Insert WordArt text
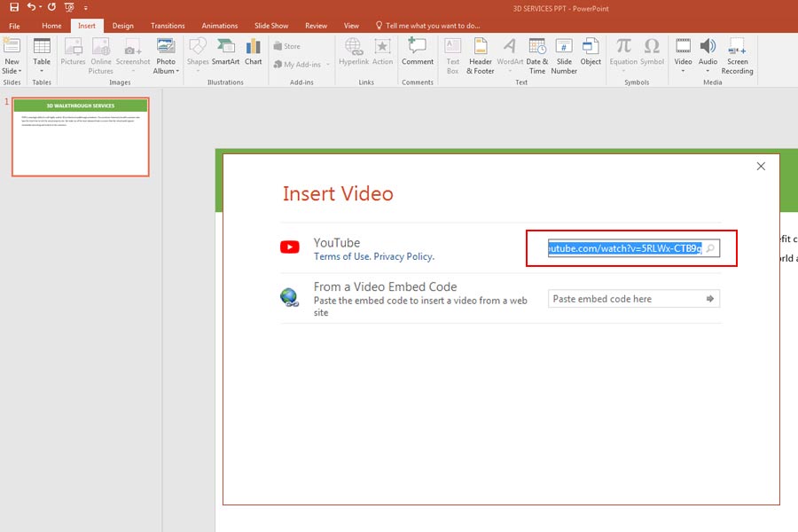 click(x=510, y=55)
